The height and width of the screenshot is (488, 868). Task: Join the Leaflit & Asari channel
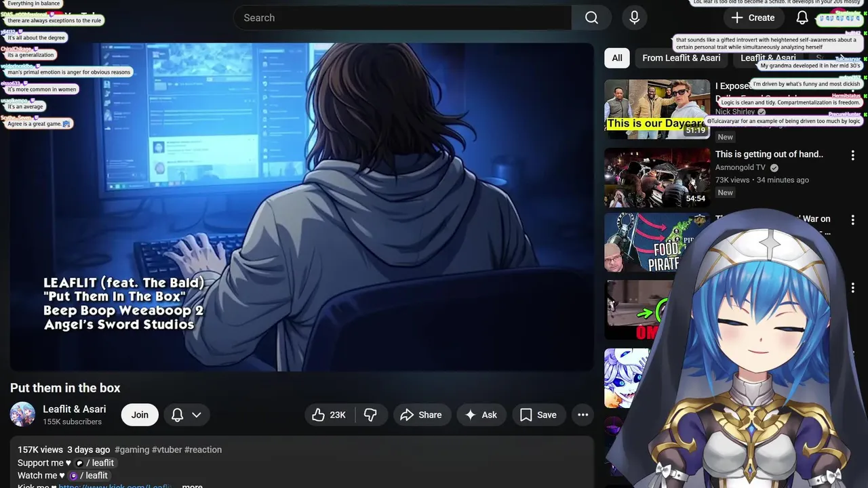pyautogui.click(x=140, y=415)
